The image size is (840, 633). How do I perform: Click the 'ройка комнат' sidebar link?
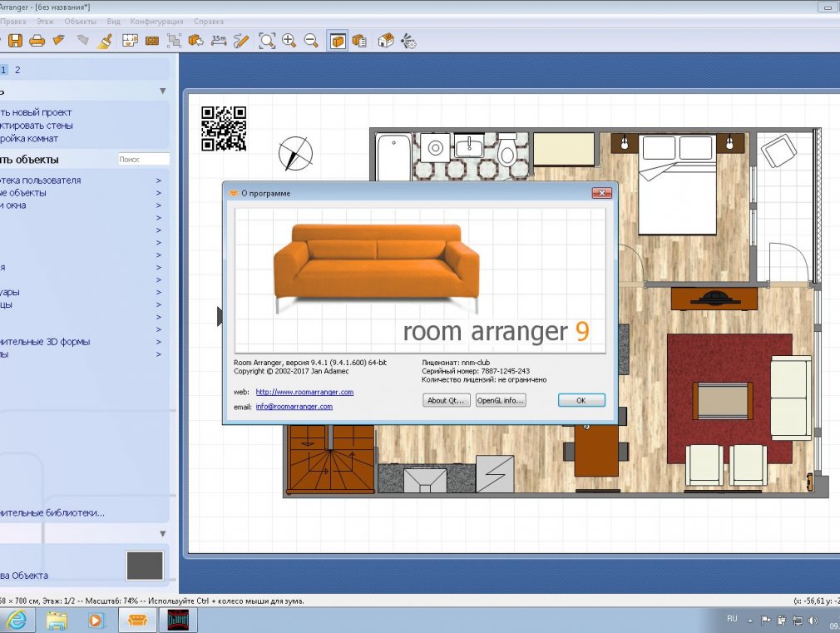click(x=29, y=138)
